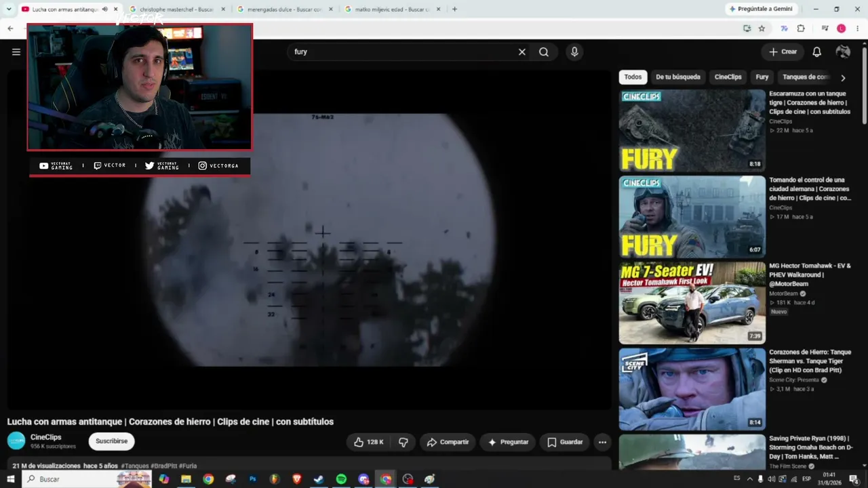868x488 pixels.
Task: Dislike the video with thumbs down
Action: coord(403,442)
